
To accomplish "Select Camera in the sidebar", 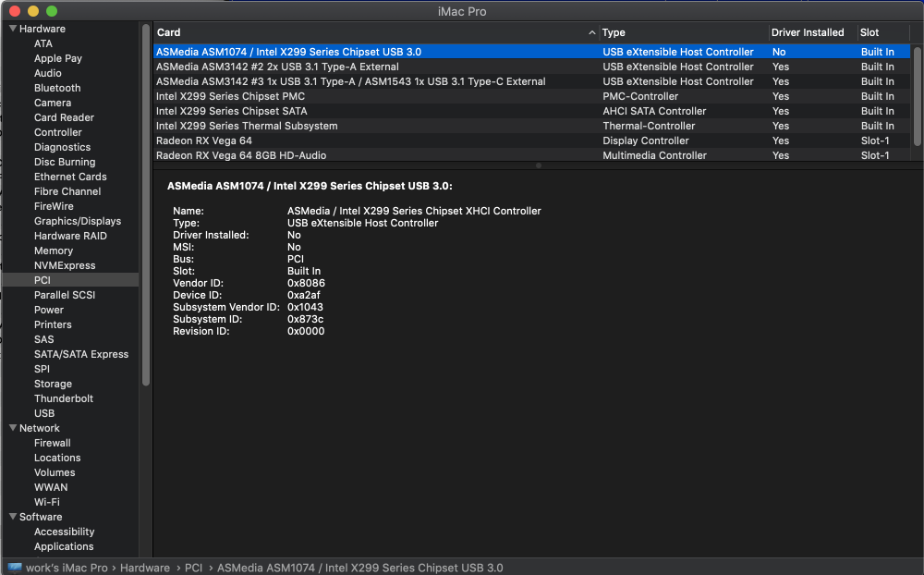I will click(x=53, y=103).
